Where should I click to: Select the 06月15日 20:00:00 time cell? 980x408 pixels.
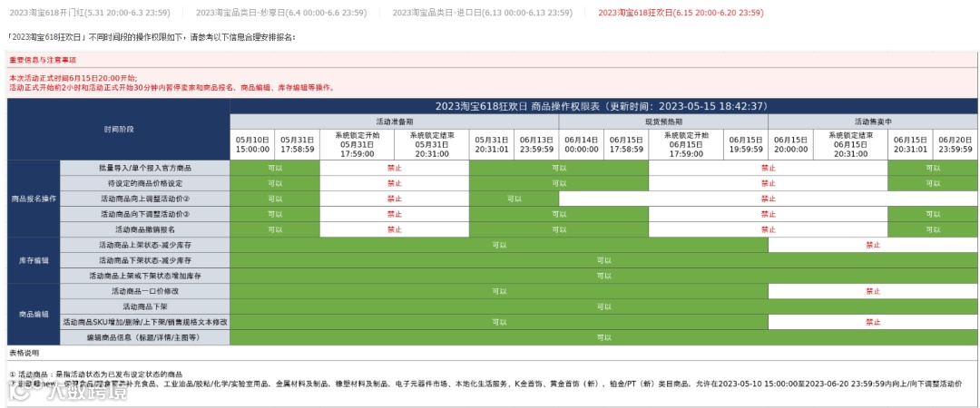(790, 144)
